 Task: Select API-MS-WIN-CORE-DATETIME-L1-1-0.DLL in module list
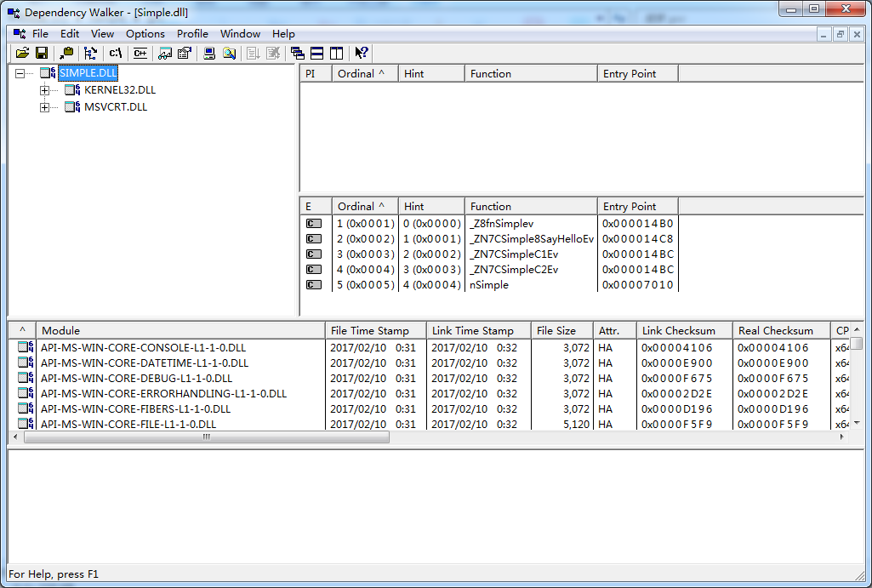[145, 363]
